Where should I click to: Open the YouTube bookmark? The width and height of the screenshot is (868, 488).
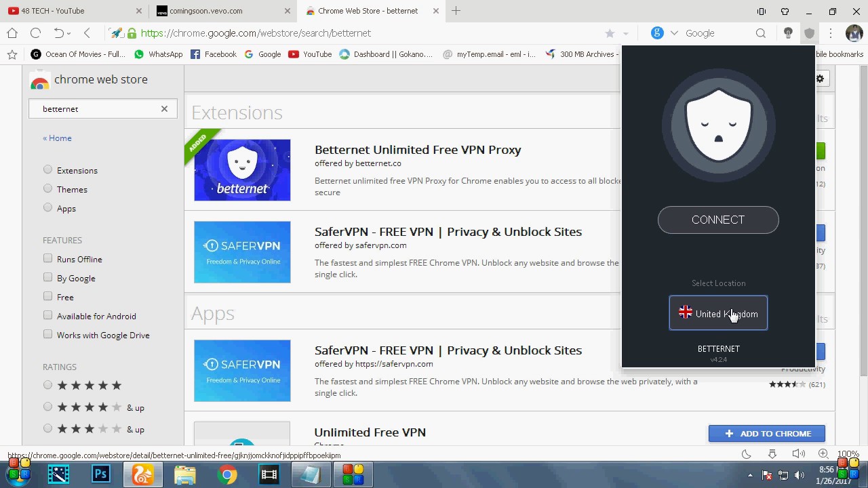[x=310, y=54]
